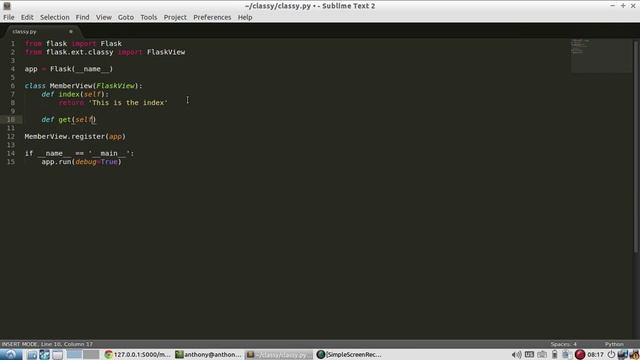
Task: Click the Sublime Text window icon in title bar
Action: click(7, 6)
